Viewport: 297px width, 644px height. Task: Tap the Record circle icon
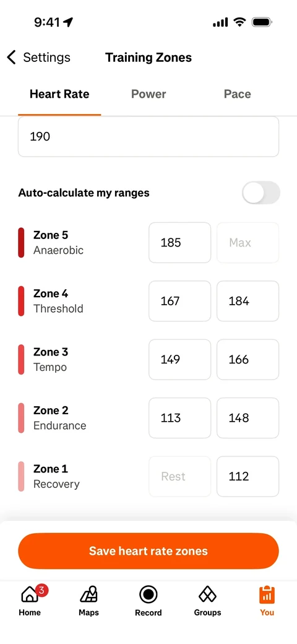tap(148, 594)
